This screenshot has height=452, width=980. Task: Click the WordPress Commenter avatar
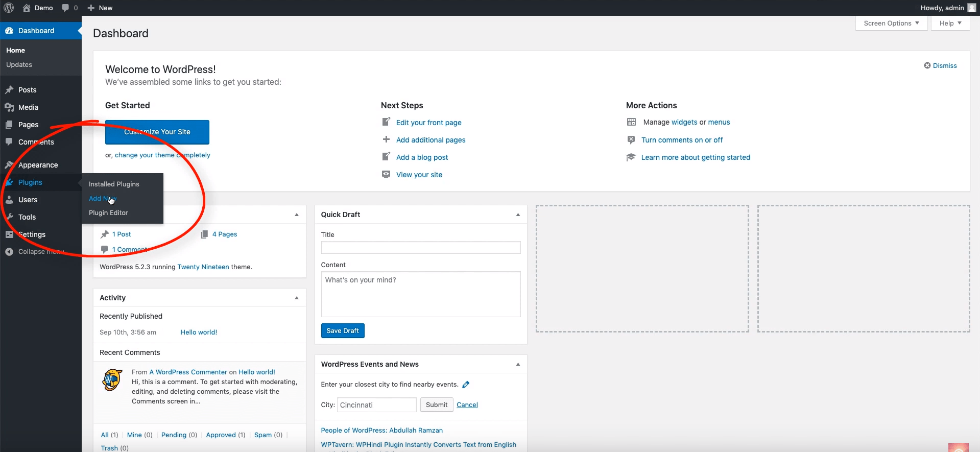coord(112,380)
